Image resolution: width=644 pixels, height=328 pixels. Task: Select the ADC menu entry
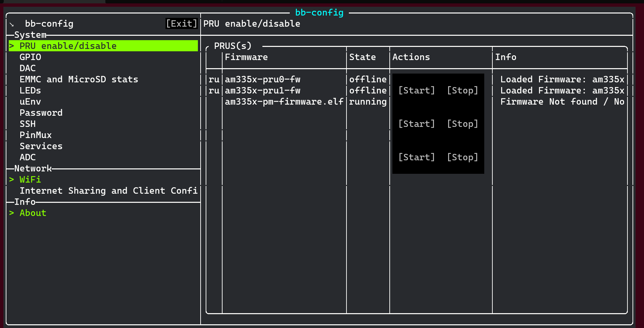pyautogui.click(x=28, y=157)
